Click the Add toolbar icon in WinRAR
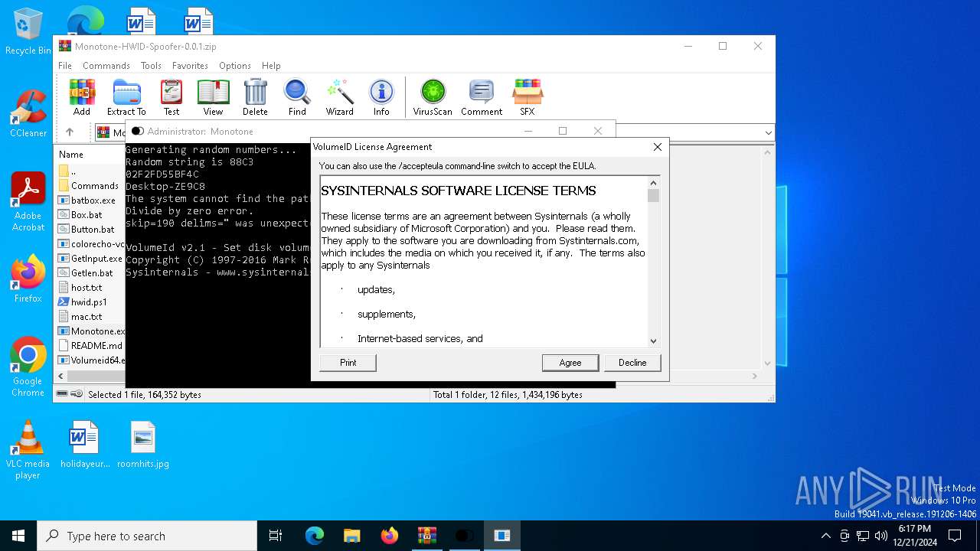 click(x=82, y=97)
